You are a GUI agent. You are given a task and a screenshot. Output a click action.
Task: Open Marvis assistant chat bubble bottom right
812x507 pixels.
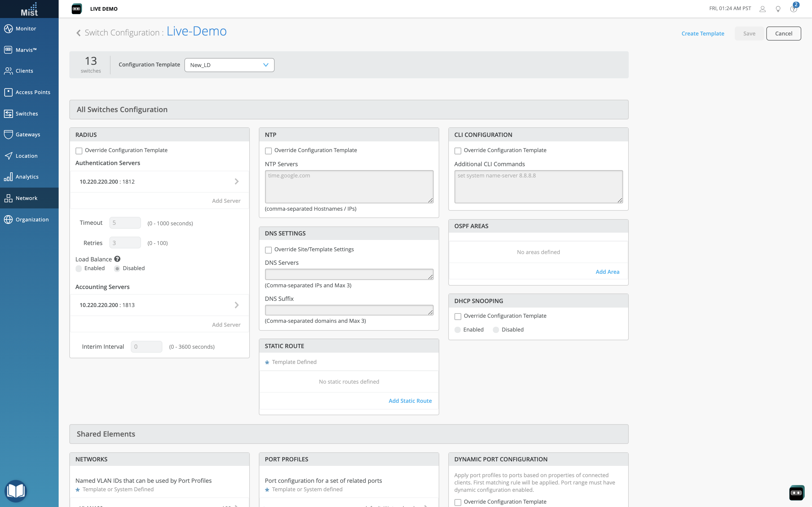point(796,493)
